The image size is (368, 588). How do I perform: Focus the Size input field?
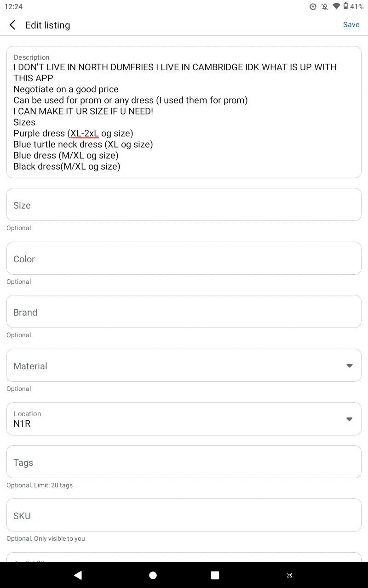[x=184, y=204]
